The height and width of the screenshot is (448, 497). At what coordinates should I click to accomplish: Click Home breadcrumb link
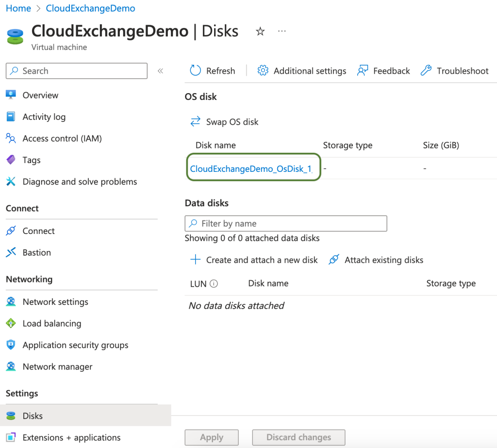[x=18, y=8]
